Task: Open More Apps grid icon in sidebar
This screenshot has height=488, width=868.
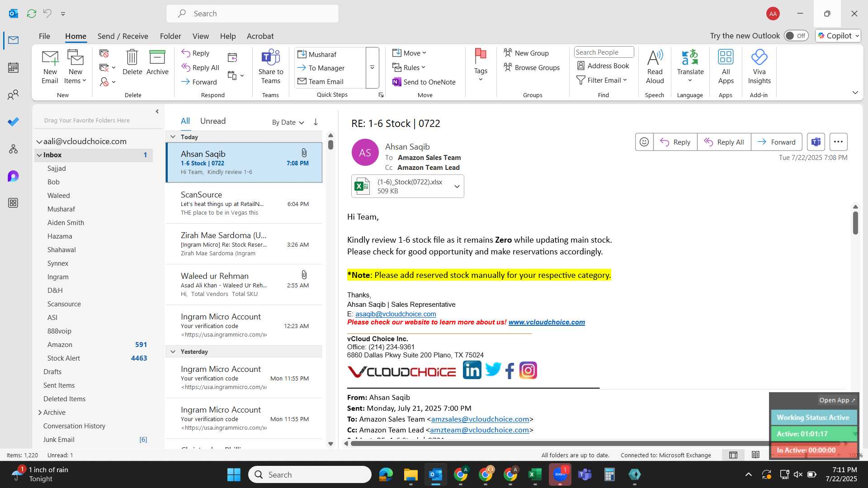Action: click(x=13, y=203)
